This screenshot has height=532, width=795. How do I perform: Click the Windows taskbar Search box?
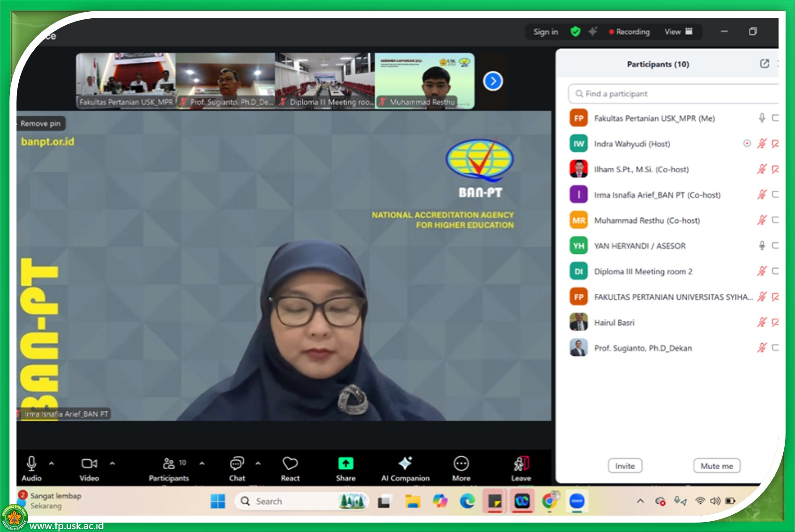tap(302, 502)
